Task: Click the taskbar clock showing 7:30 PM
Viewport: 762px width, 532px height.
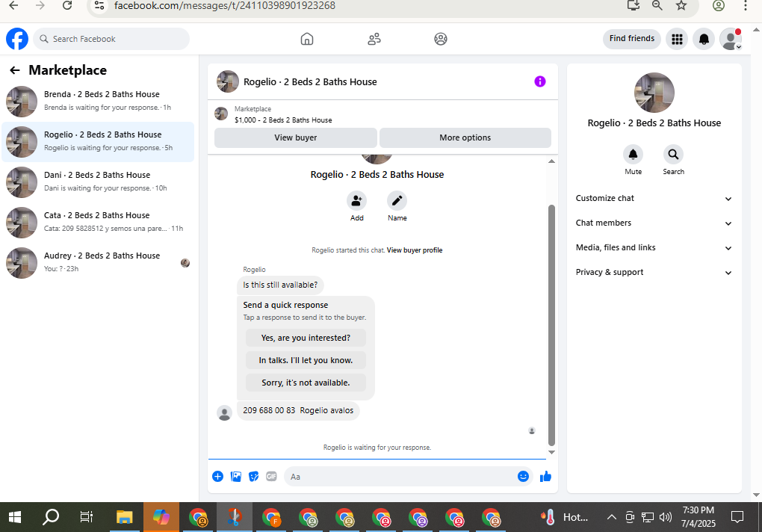Action: (x=698, y=517)
